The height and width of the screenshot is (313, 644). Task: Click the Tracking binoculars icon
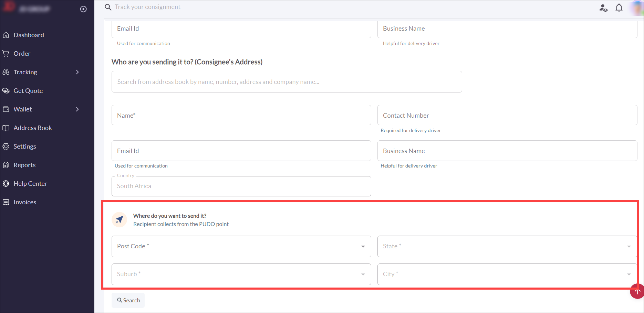(6, 72)
